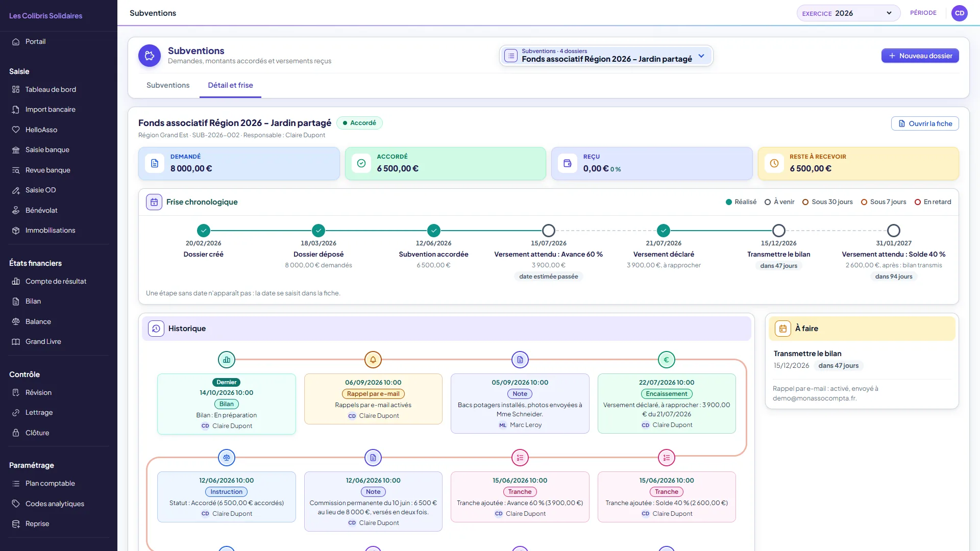Image resolution: width=980 pixels, height=551 pixels.
Task: Click the Codes analytiques tag icon
Action: coord(16,504)
